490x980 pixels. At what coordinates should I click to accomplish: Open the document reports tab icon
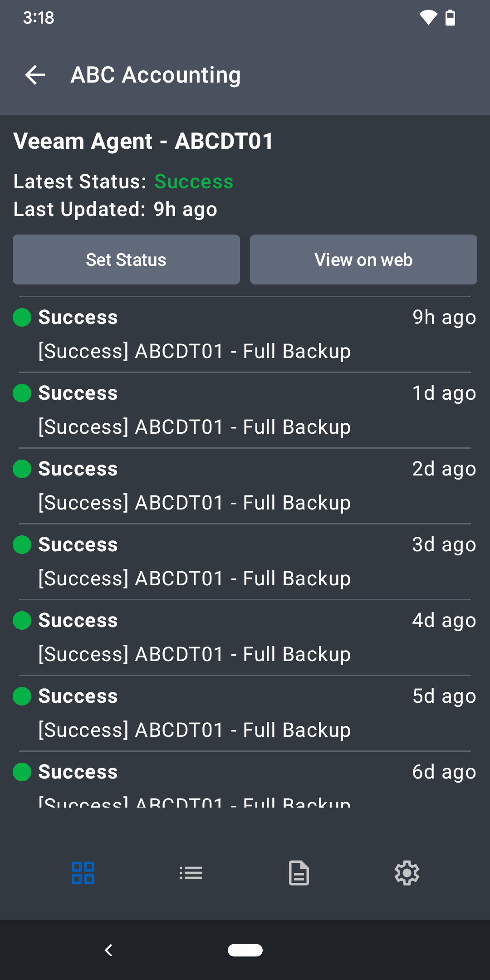[x=299, y=873]
